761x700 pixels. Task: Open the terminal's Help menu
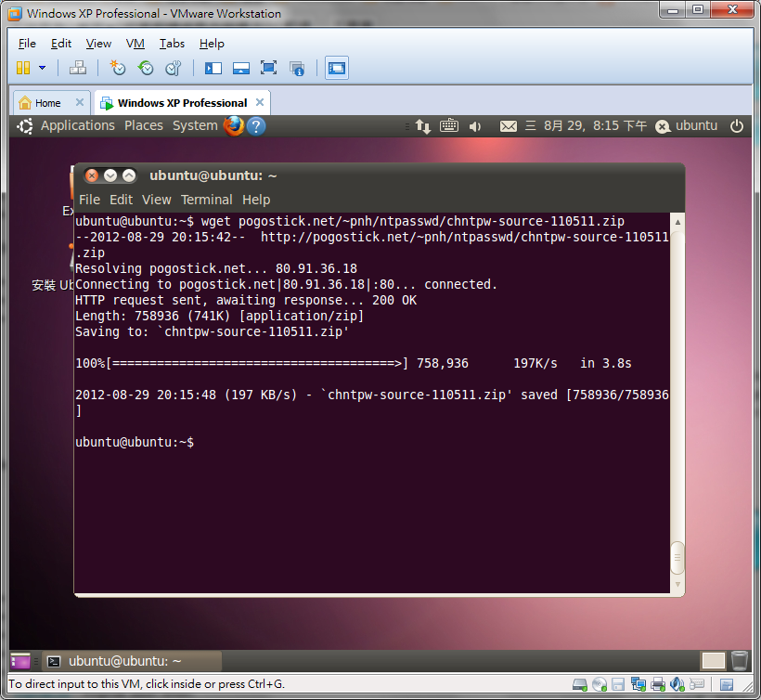tap(256, 200)
